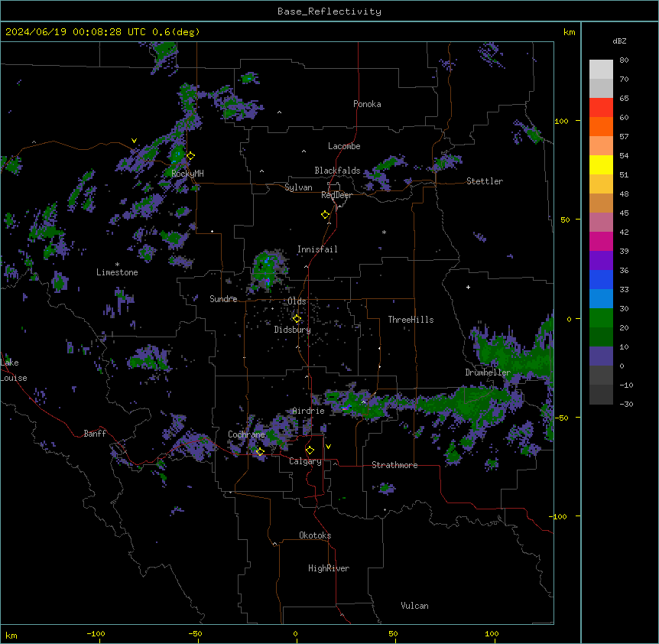659x644 pixels.
Task: Select the Blackfalds label
Action: (337, 171)
